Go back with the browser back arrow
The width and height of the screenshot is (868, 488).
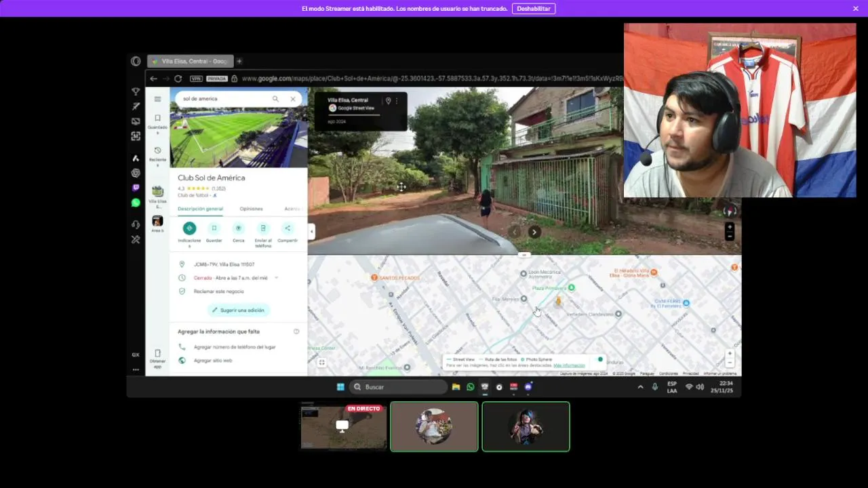[x=153, y=79]
